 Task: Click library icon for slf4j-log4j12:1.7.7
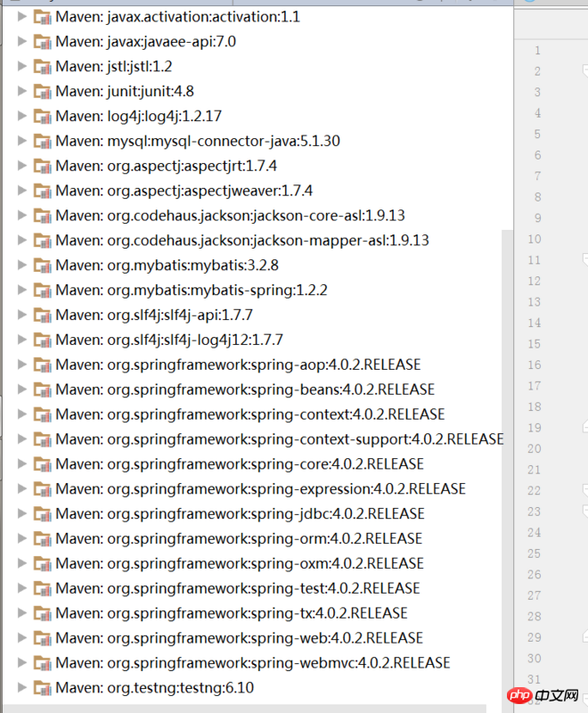click(x=42, y=340)
